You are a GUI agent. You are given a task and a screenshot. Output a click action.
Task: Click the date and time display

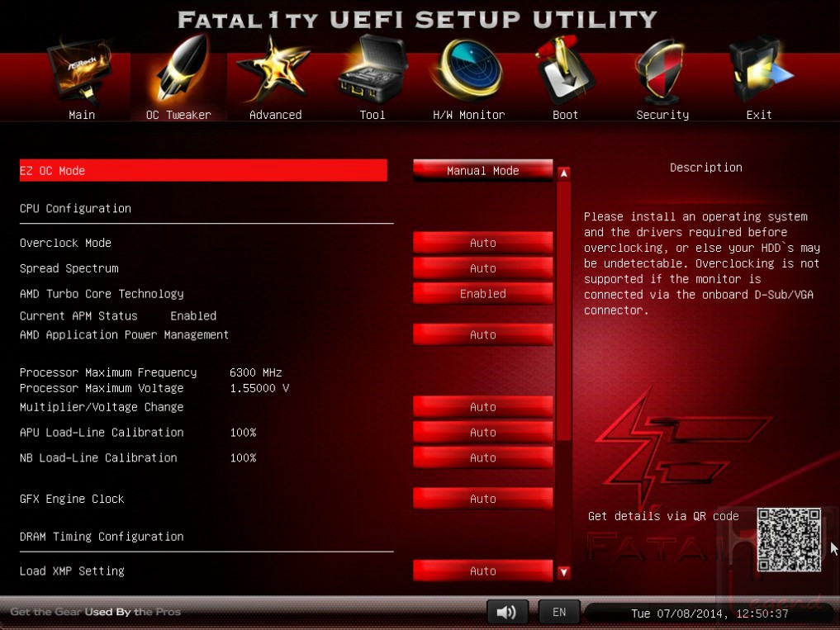pyautogui.click(x=709, y=614)
